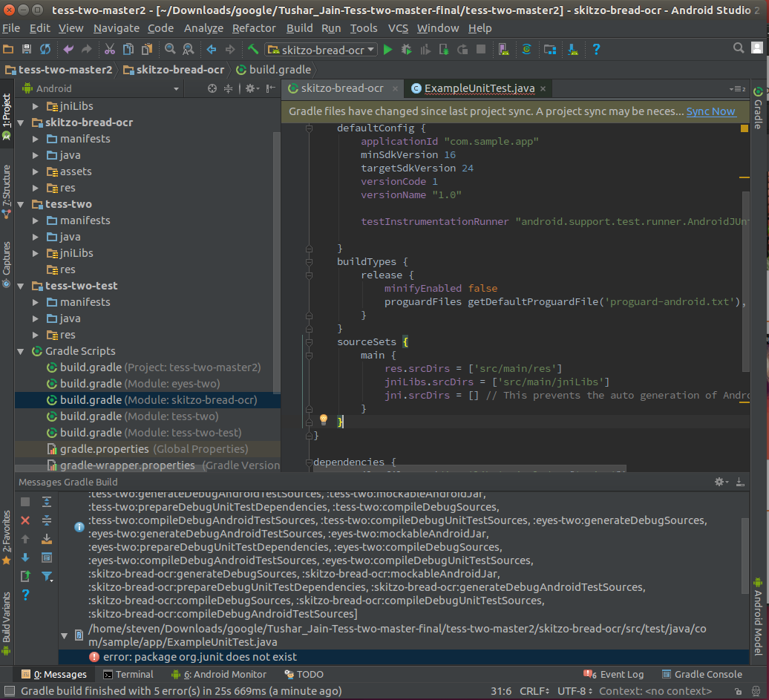769x700 pixels.
Task: Click the Sync Now link
Action: 710,111
